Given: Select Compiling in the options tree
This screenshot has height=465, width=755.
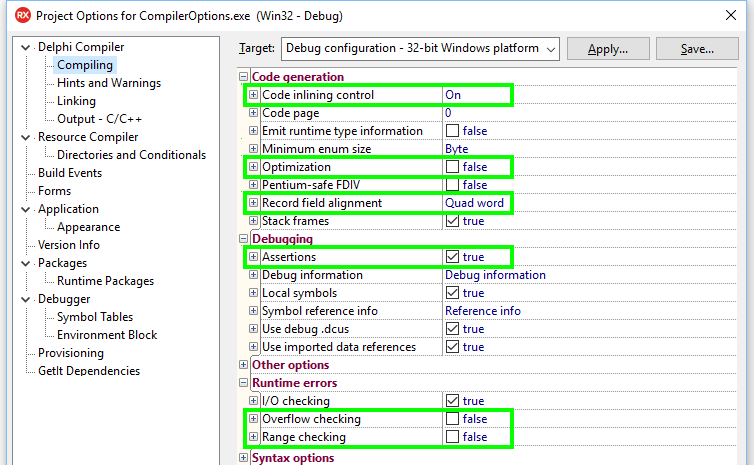Looking at the screenshot, I should tap(85, 65).
